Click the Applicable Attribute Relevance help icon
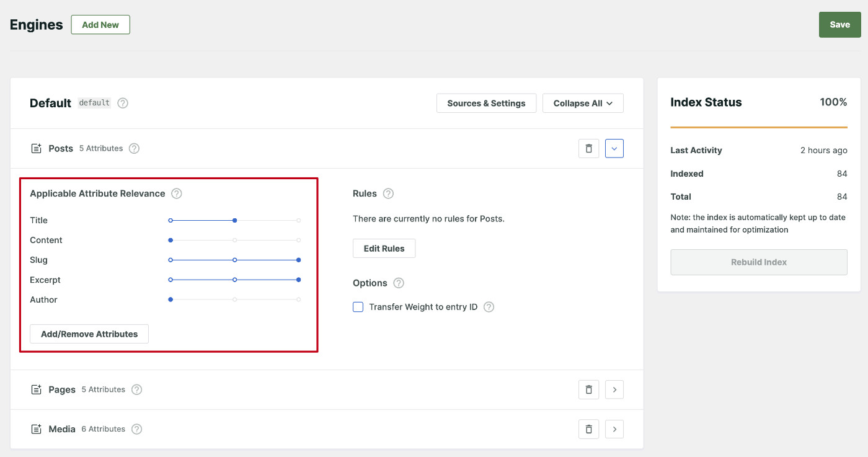The height and width of the screenshot is (457, 868). tap(176, 193)
